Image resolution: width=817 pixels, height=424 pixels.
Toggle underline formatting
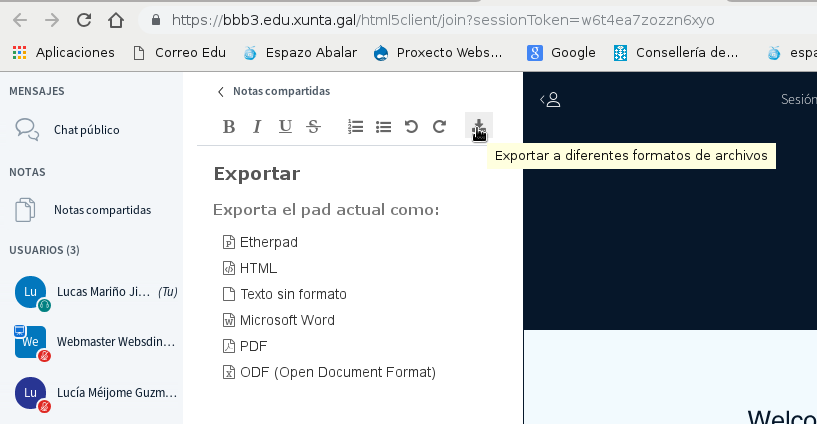[285, 127]
